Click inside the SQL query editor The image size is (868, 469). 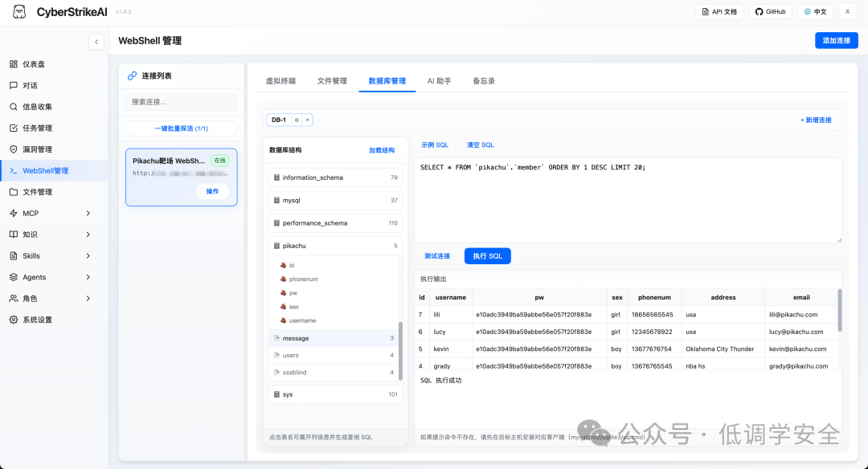click(628, 200)
